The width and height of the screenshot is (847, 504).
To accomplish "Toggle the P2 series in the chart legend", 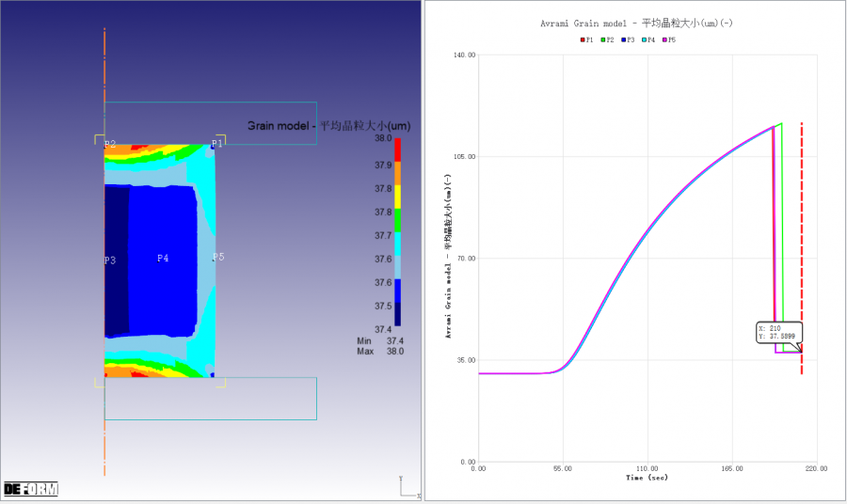I will [607, 39].
